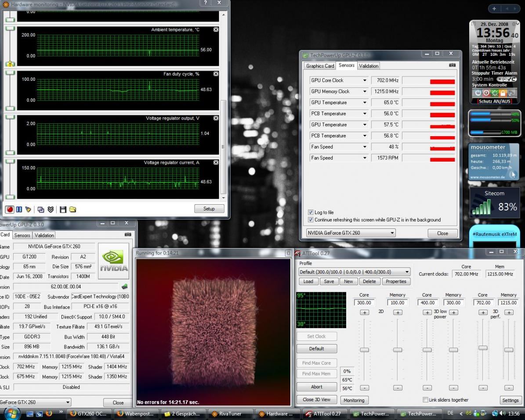
Task: Click the Load profile button in ATITool
Action: (308, 281)
